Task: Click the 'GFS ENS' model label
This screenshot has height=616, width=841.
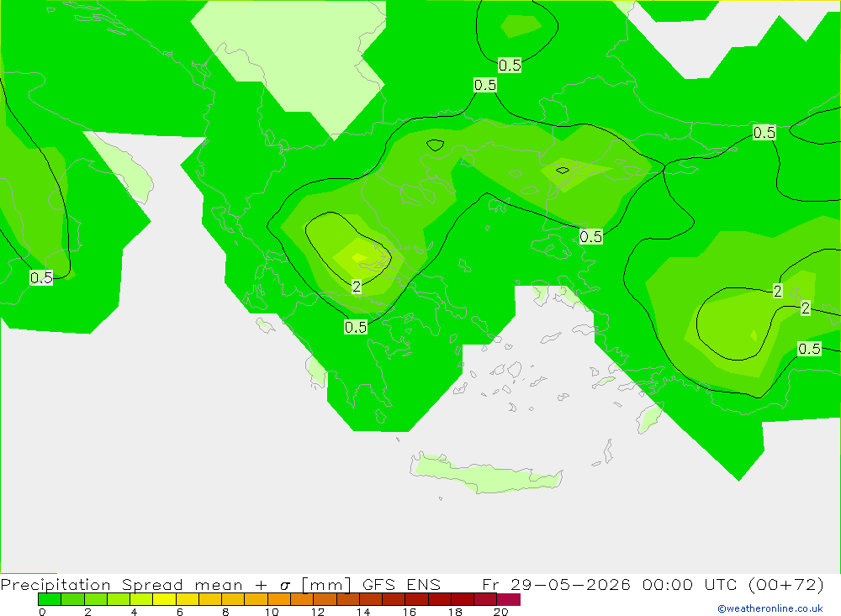Action: (x=401, y=584)
